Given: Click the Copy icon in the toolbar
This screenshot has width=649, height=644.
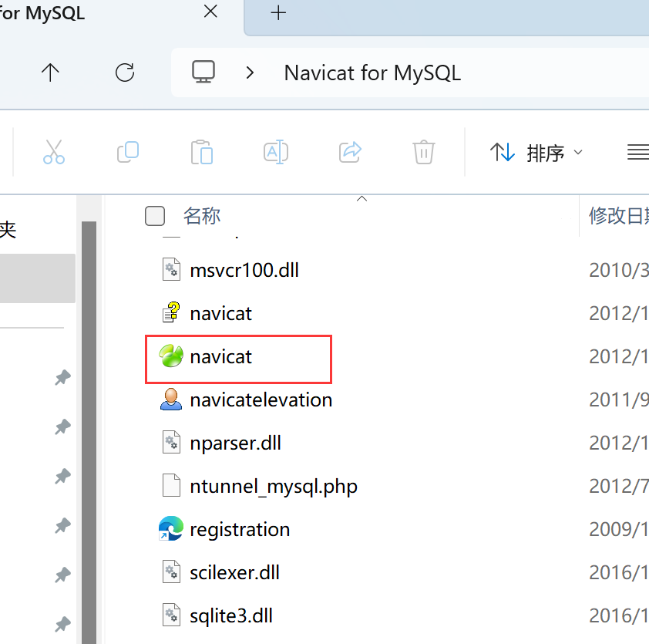Looking at the screenshot, I should click(128, 152).
